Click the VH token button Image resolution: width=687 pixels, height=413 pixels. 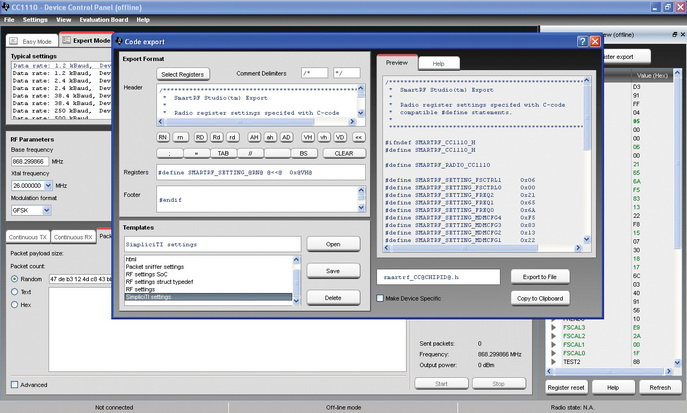pyautogui.click(x=308, y=137)
